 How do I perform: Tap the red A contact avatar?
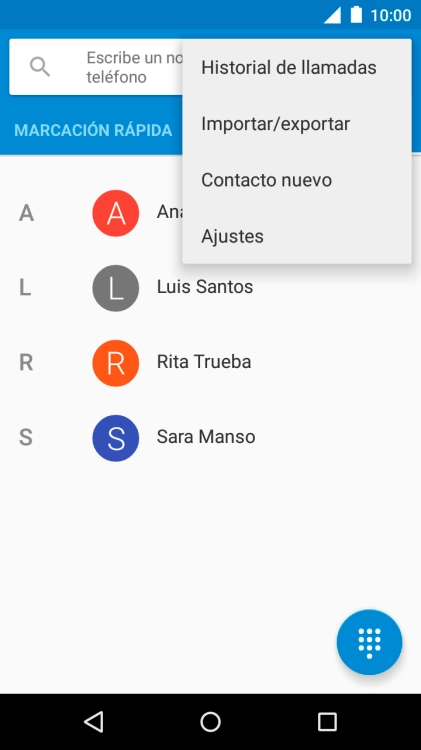pyautogui.click(x=116, y=213)
